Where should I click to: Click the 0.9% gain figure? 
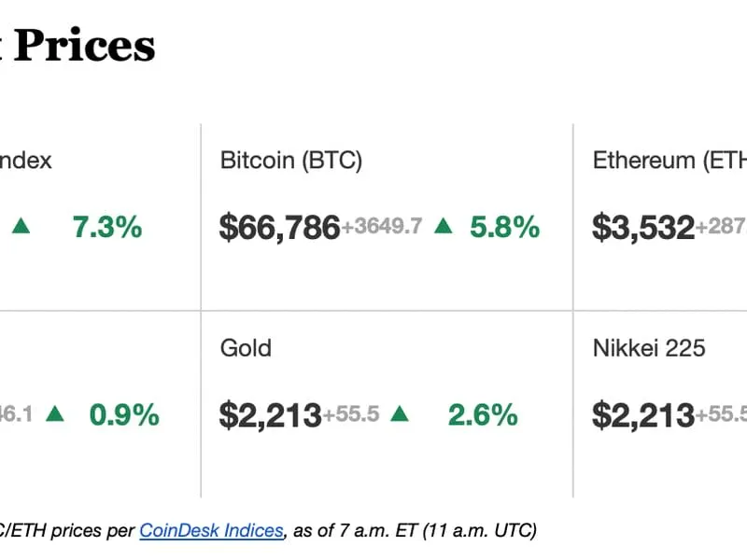tap(124, 414)
